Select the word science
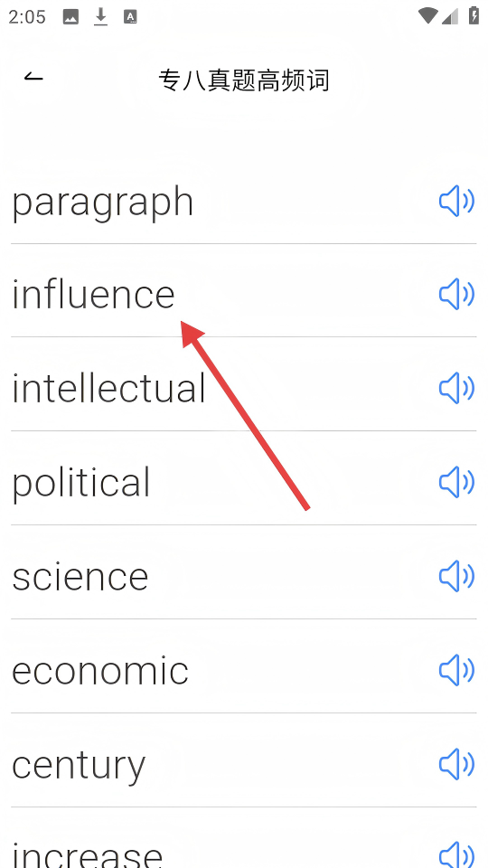Viewport: 488px width, 868px height. coord(80,578)
